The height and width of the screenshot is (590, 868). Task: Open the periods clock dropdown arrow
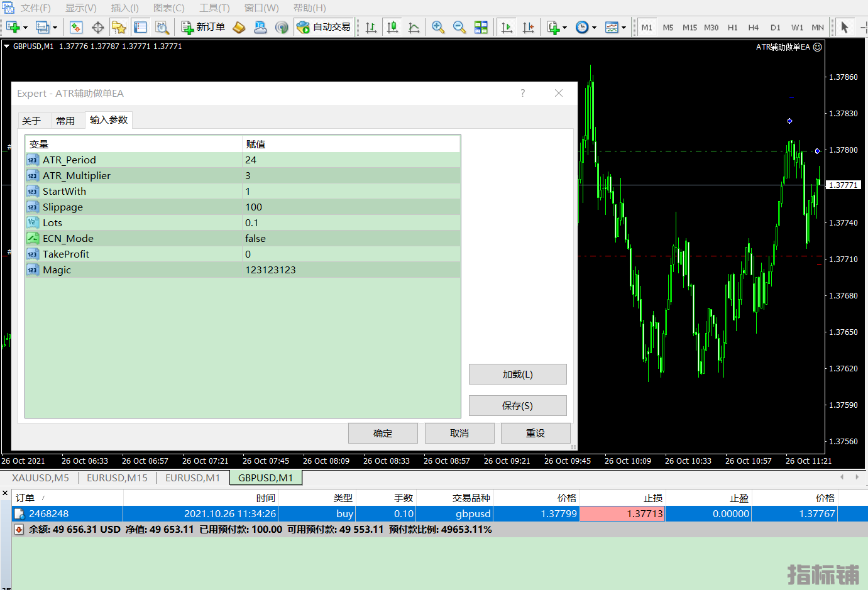coord(594,28)
